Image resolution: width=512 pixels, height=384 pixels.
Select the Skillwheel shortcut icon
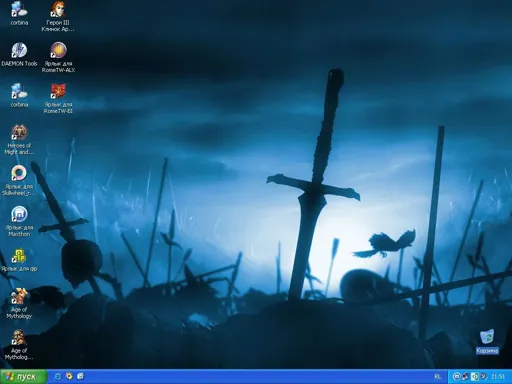click(x=19, y=180)
